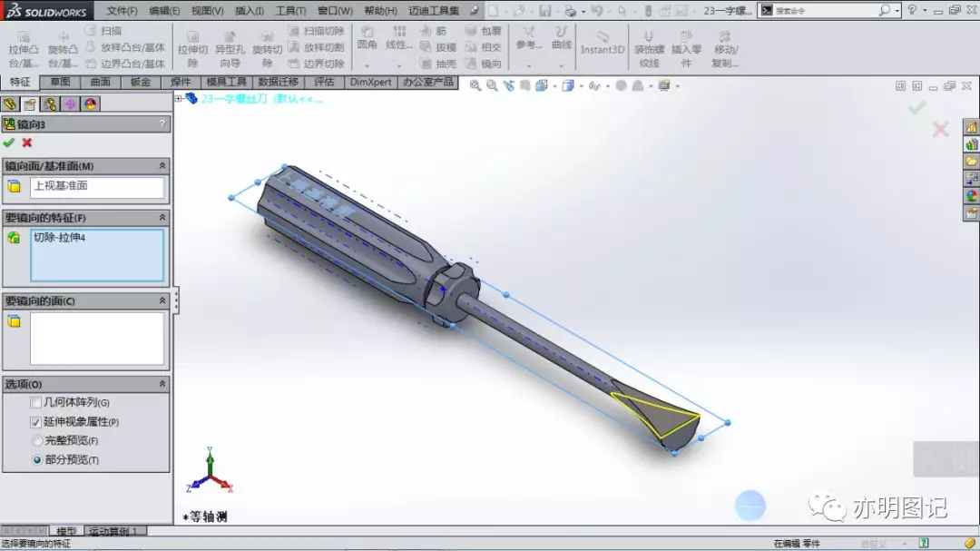
Task: Open the 异型孔向导 hole wizard
Action: 230,48
